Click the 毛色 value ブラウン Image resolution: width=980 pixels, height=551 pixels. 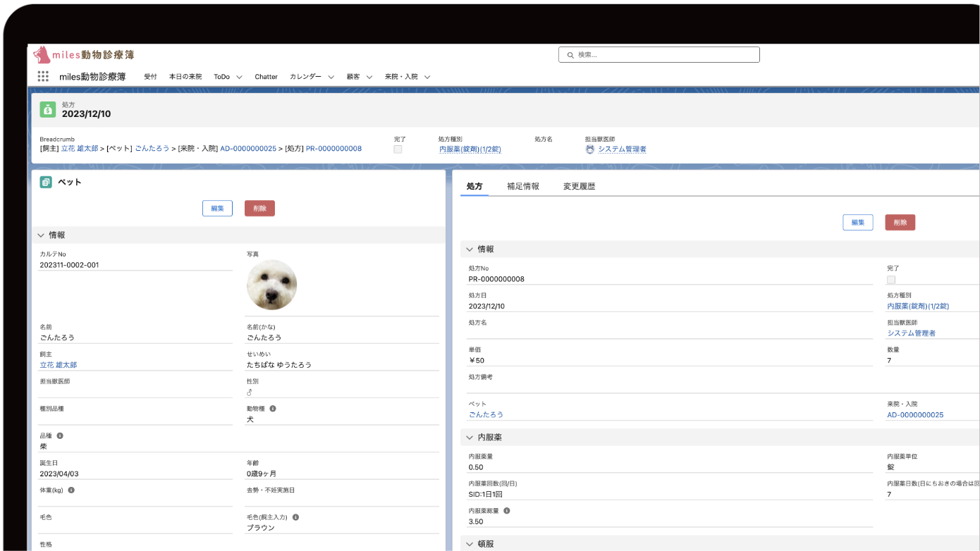[x=260, y=528]
